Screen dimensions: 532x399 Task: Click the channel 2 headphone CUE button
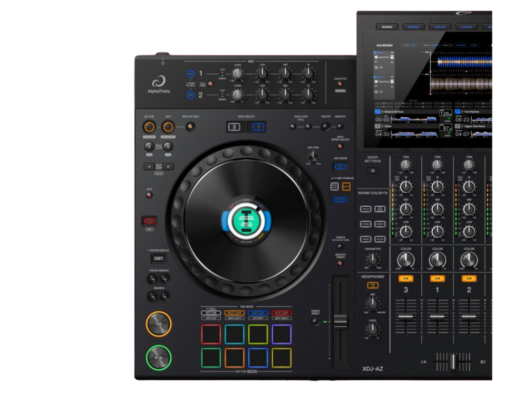click(x=469, y=278)
